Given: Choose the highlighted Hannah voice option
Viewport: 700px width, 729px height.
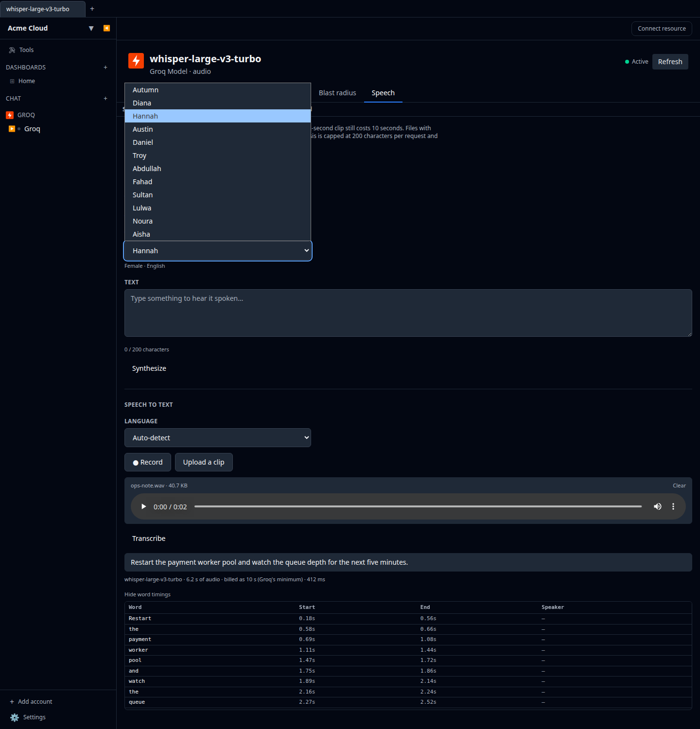Looking at the screenshot, I should [218, 116].
